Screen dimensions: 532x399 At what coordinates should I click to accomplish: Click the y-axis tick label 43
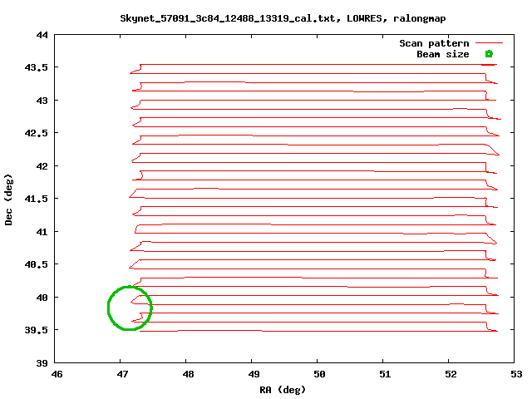(42, 101)
